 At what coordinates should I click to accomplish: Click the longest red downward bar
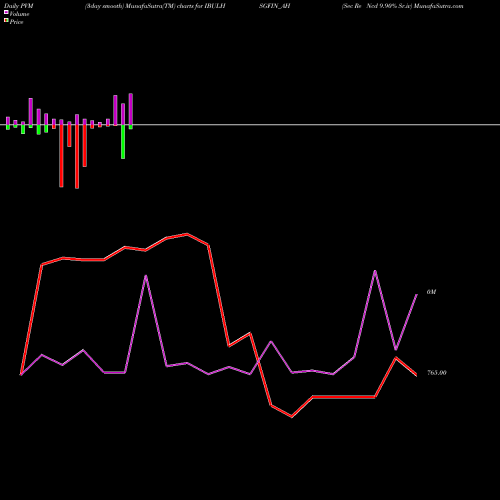(x=77, y=157)
